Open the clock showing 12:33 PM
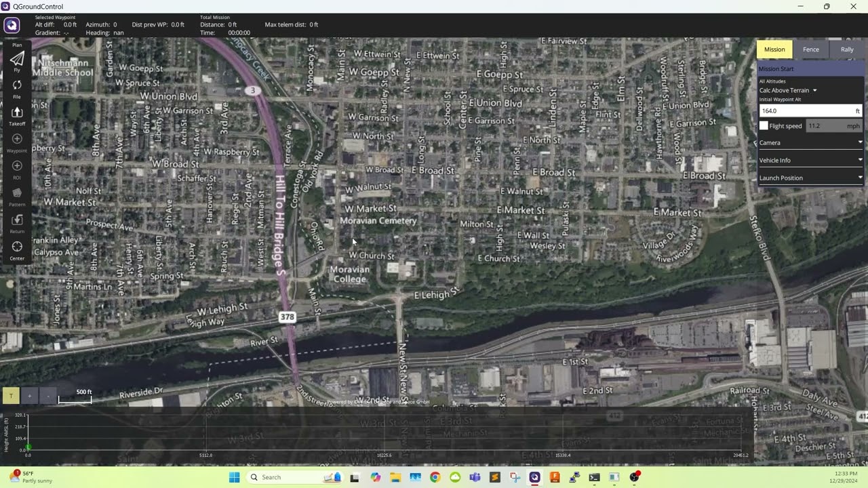The width and height of the screenshot is (868, 488). point(842,477)
